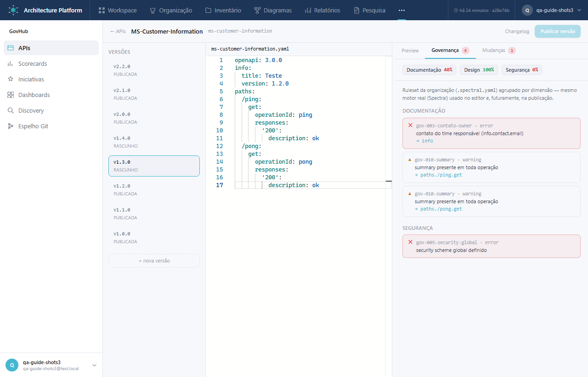Screen dimensions: 588x377
Task: Open the Workspace menu item
Action: (118, 10)
